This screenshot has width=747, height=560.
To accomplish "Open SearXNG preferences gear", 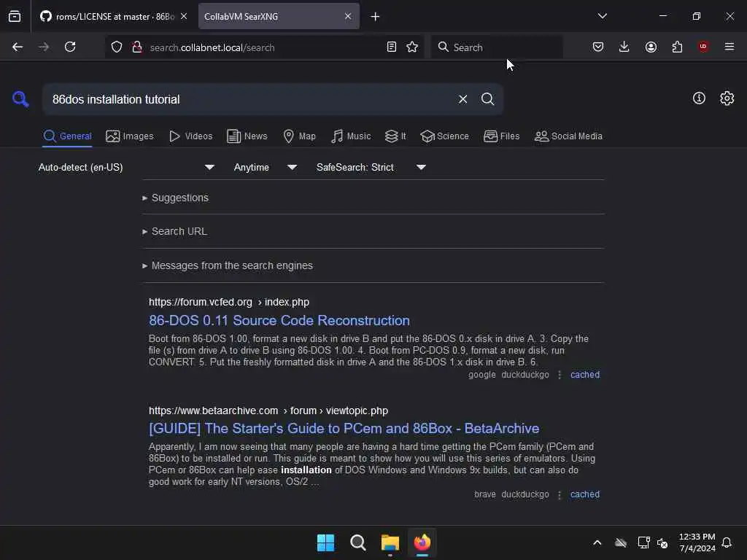I will coord(727,98).
